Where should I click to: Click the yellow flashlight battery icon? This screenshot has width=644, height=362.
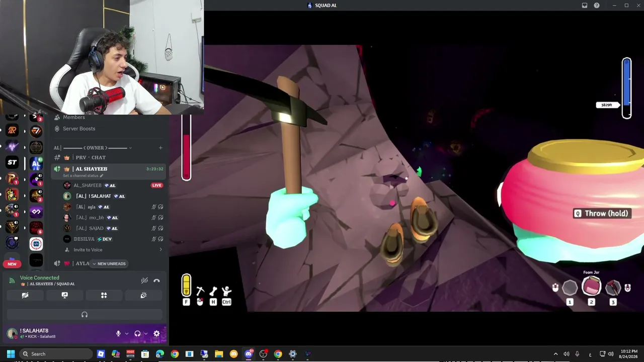click(x=186, y=285)
